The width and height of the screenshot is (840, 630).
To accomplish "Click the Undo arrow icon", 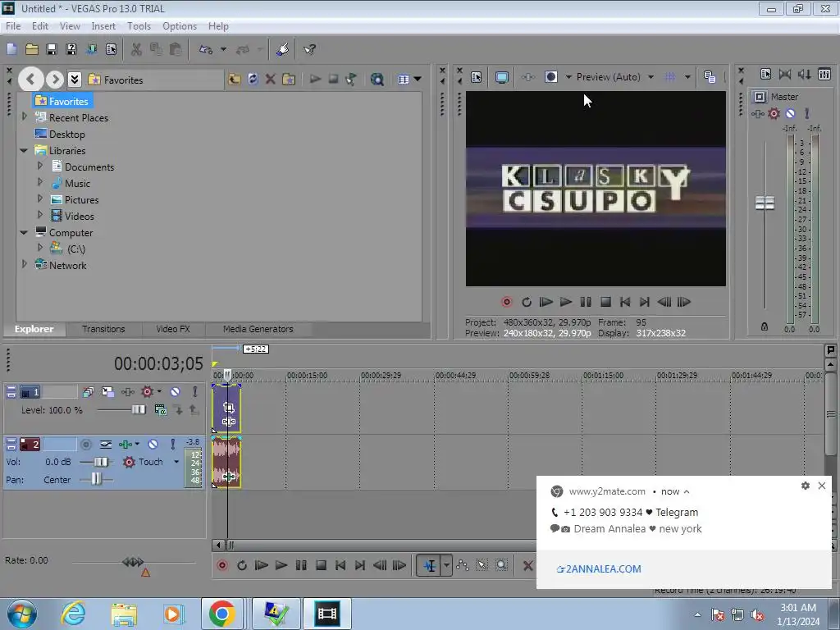I will (206, 49).
